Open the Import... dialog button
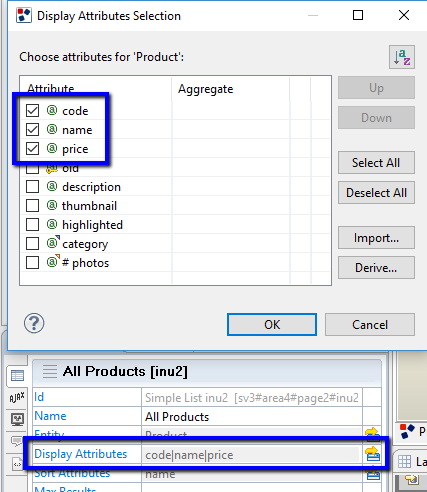This screenshot has width=427, height=492. [376, 238]
